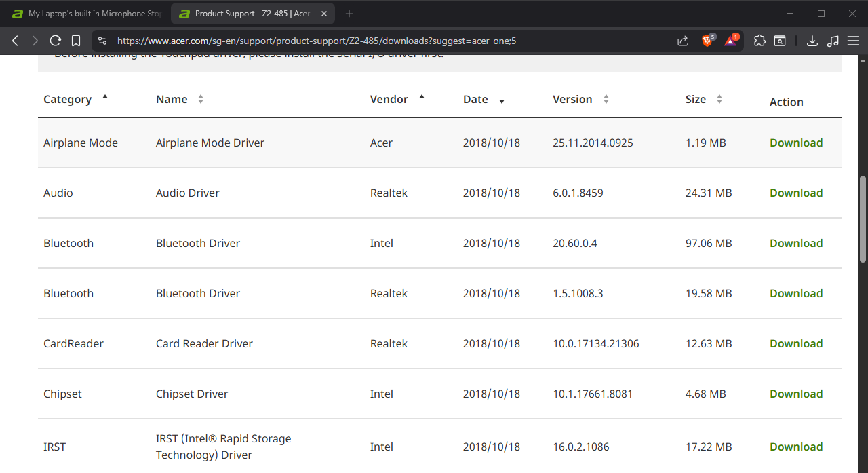Click the page vertical scrollbar thumb
This screenshot has height=473, width=868.
coord(863,219)
